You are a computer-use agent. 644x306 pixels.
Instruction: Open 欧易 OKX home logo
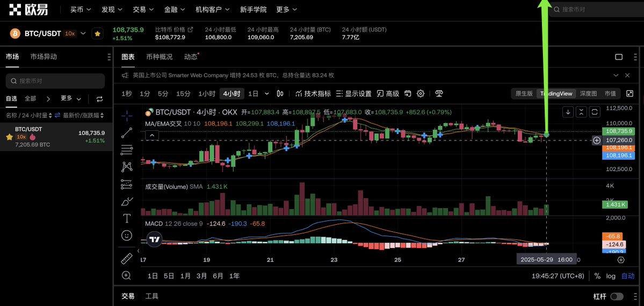(28, 10)
